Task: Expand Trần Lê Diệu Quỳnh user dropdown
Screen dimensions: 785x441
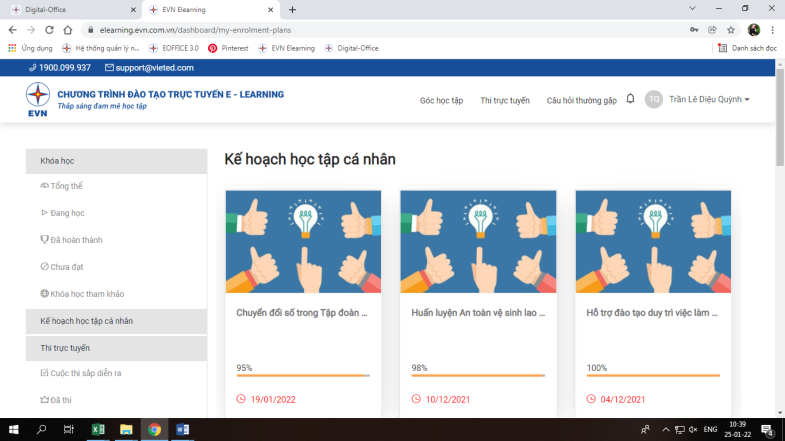Action: (710, 99)
